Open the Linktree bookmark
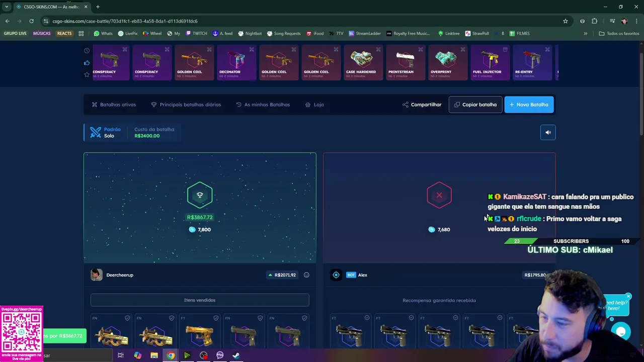The width and height of the screenshot is (644, 362). pyautogui.click(x=449, y=33)
